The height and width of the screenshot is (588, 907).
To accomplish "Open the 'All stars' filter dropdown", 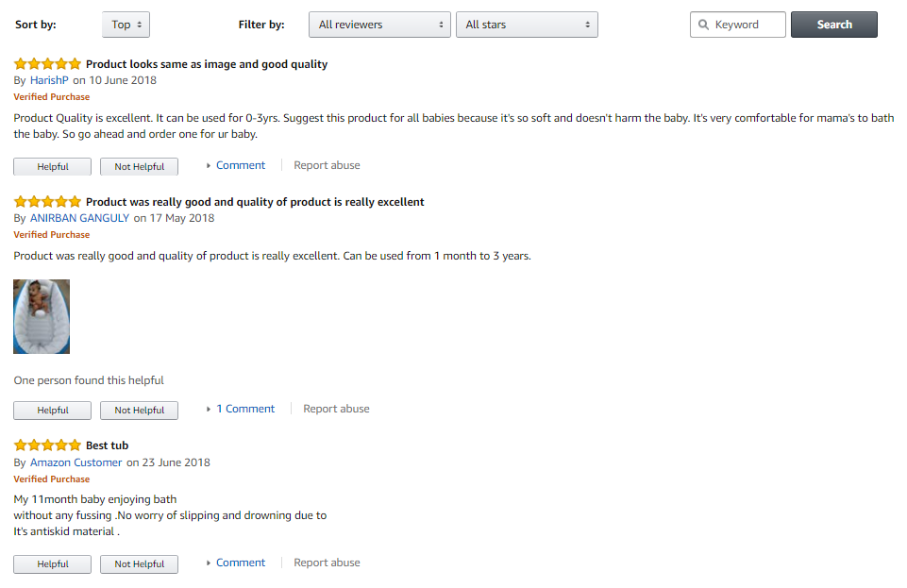I will [x=526, y=25].
